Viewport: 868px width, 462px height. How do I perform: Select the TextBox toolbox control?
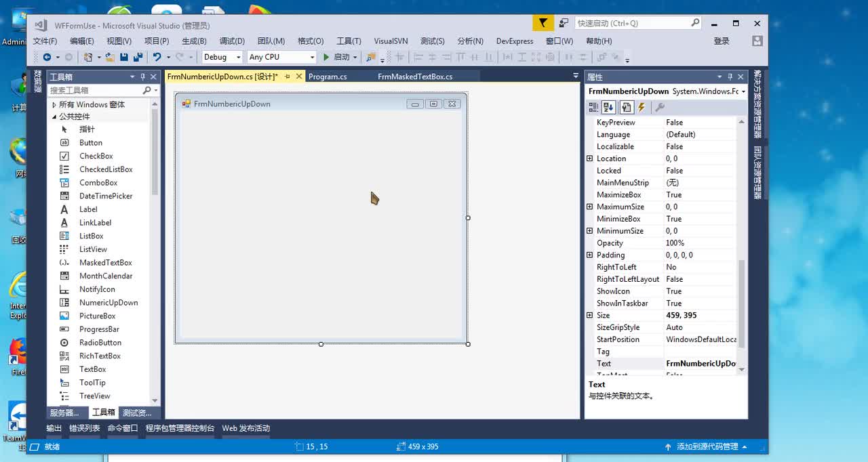click(x=92, y=369)
